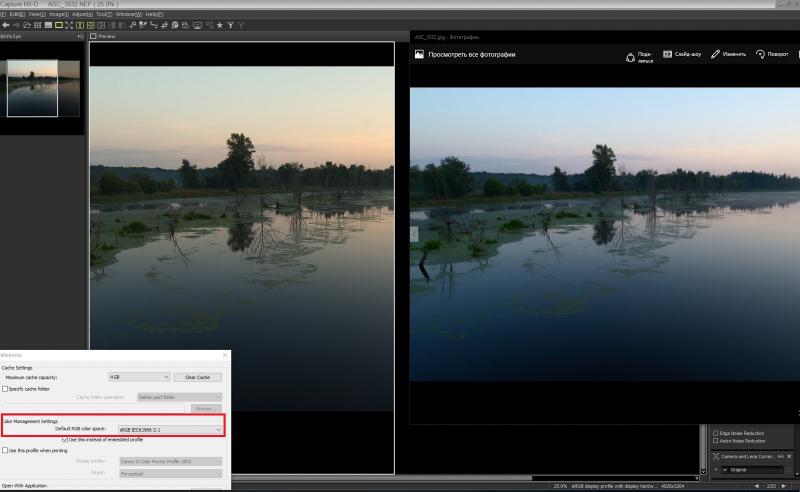Open the Original dropdown in corrections panel
Viewport: 800px width, 492px height.
point(753,470)
